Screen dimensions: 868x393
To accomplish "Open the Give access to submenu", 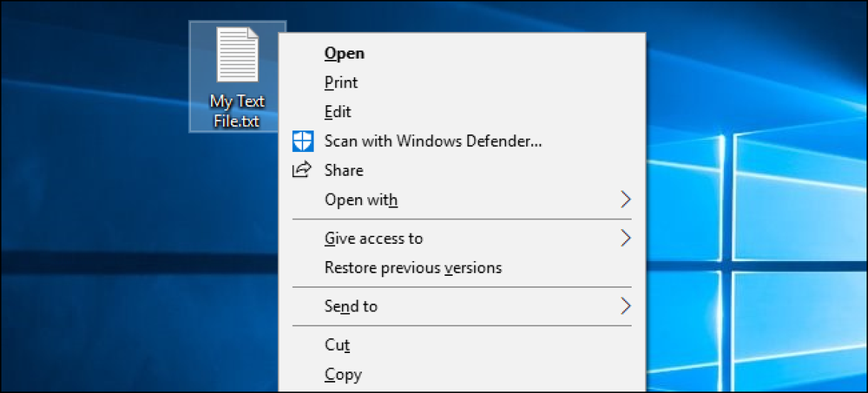I will pos(462,239).
